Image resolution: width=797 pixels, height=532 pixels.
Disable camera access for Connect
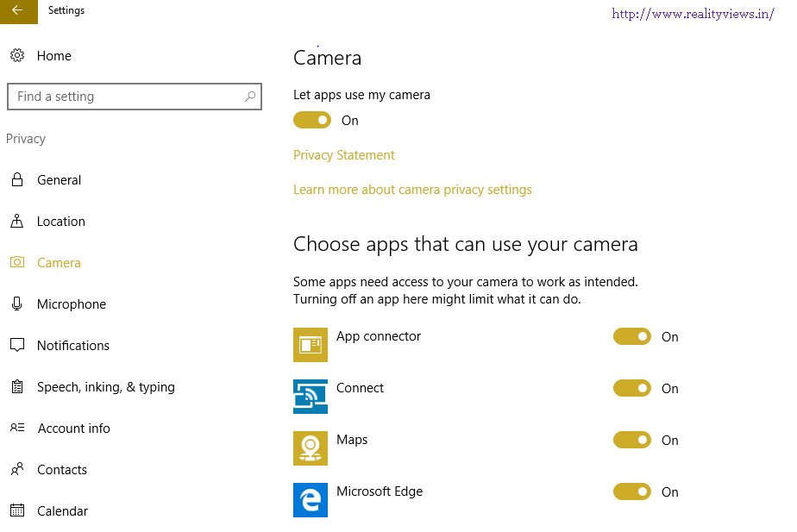(x=632, y=388)
